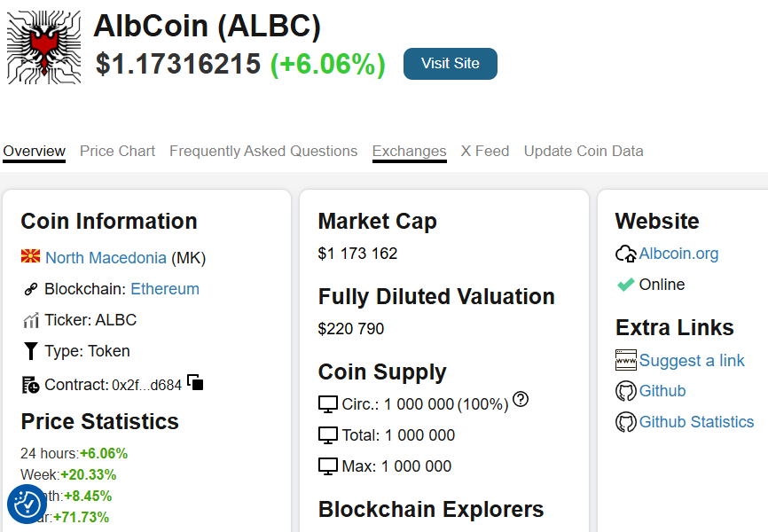Copy the contract address with copy icon

coord(196,382)
